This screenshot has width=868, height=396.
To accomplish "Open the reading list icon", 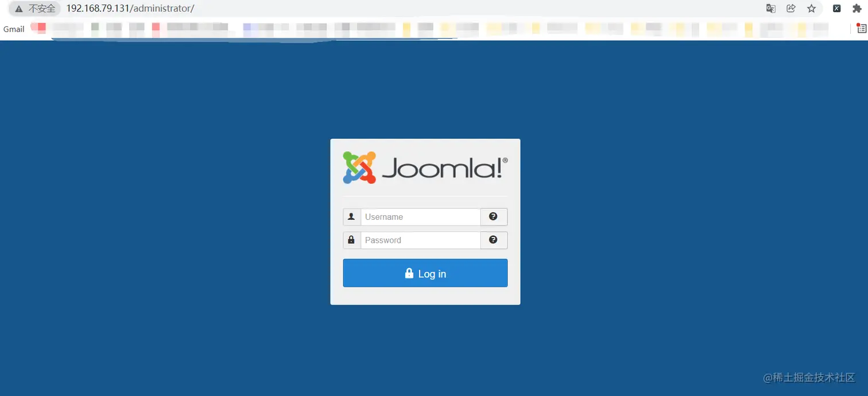I will tap(861, 28).
